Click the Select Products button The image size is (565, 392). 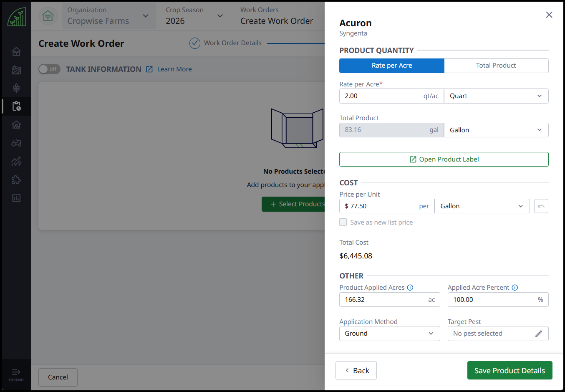tap(293, 204)
